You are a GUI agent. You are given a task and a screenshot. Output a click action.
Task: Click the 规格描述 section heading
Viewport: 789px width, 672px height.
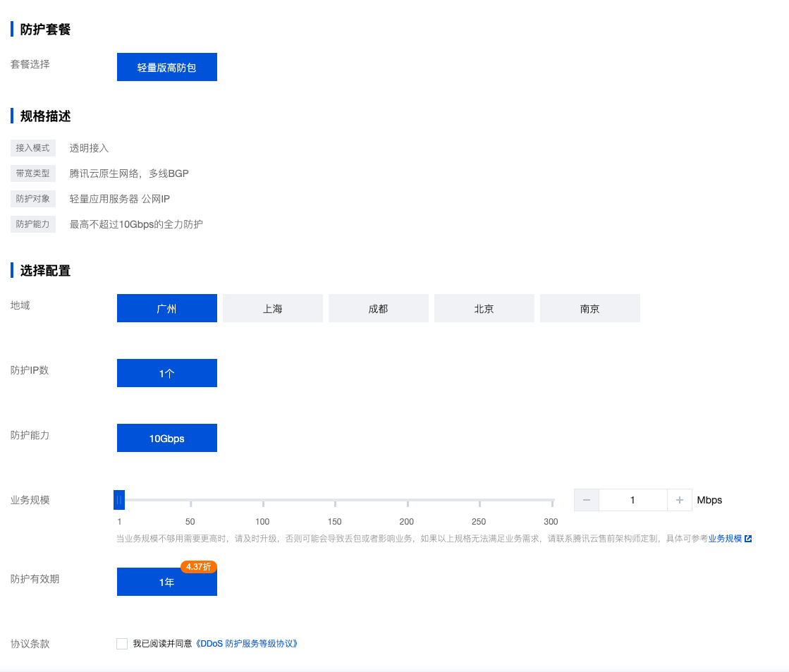(45, 116)
